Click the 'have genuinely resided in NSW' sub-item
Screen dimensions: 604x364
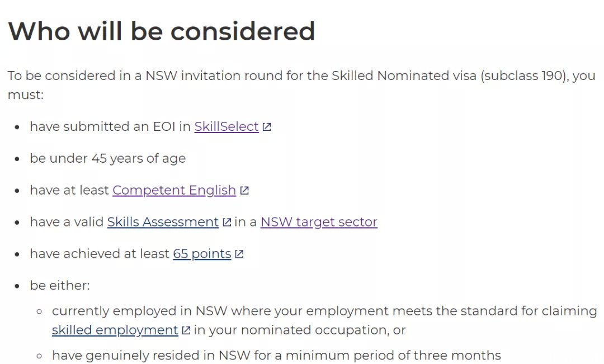[276, 355]
